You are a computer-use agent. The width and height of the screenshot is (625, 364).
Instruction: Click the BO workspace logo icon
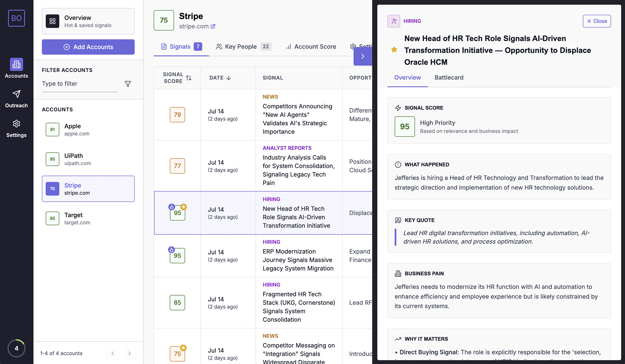pos(16,18)
